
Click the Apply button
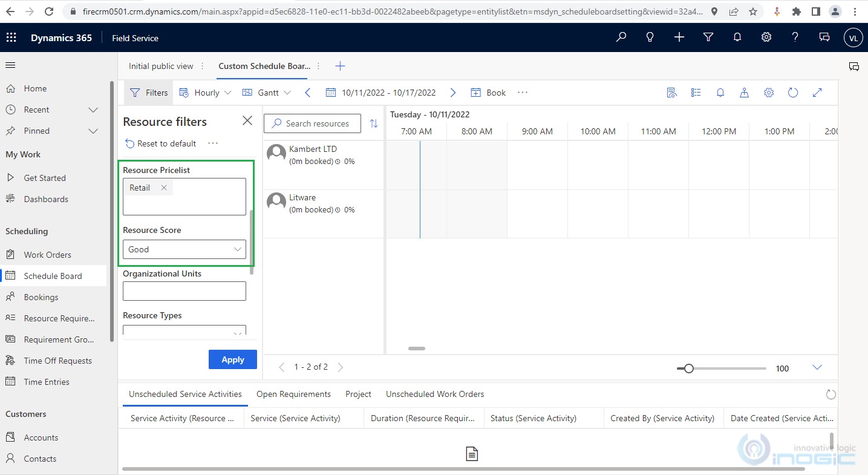tap(232, 359)
